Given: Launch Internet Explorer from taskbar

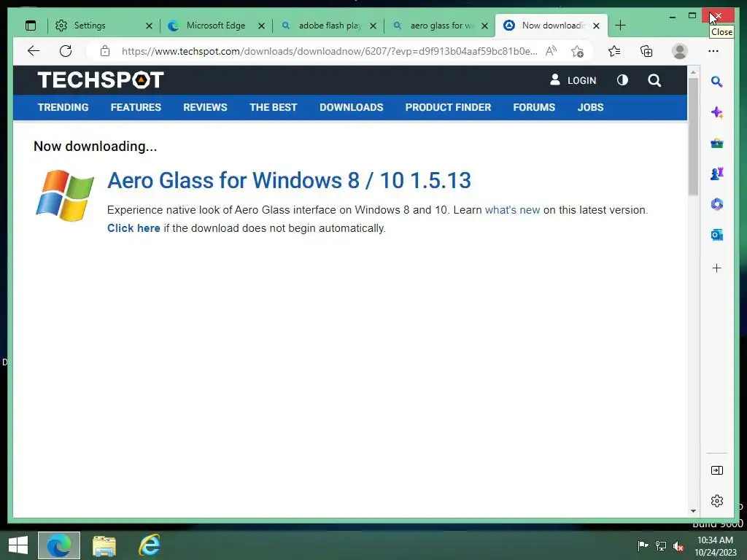Looking at the screenshot, I should tap(149, 545).
